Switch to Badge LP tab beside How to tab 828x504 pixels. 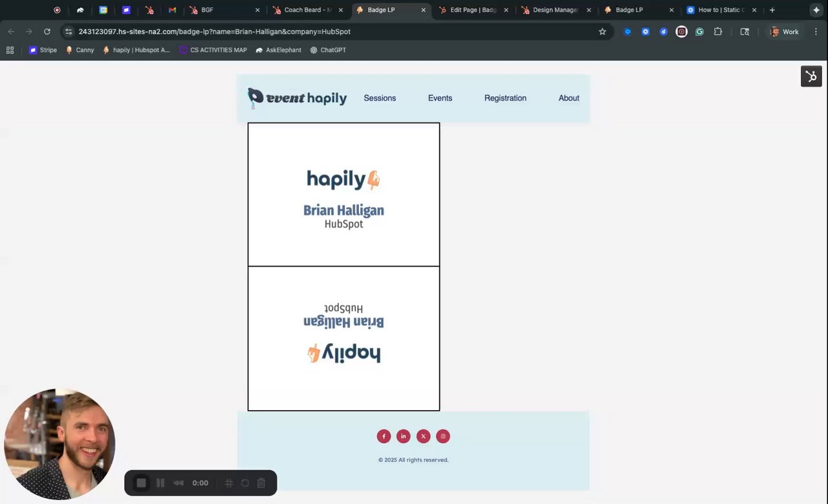coord(639,10)
